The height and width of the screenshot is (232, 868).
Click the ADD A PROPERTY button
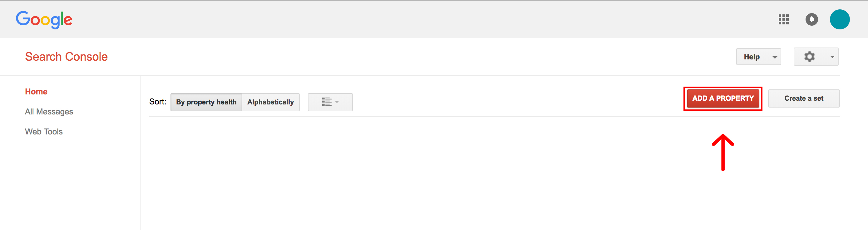(723, 98)
